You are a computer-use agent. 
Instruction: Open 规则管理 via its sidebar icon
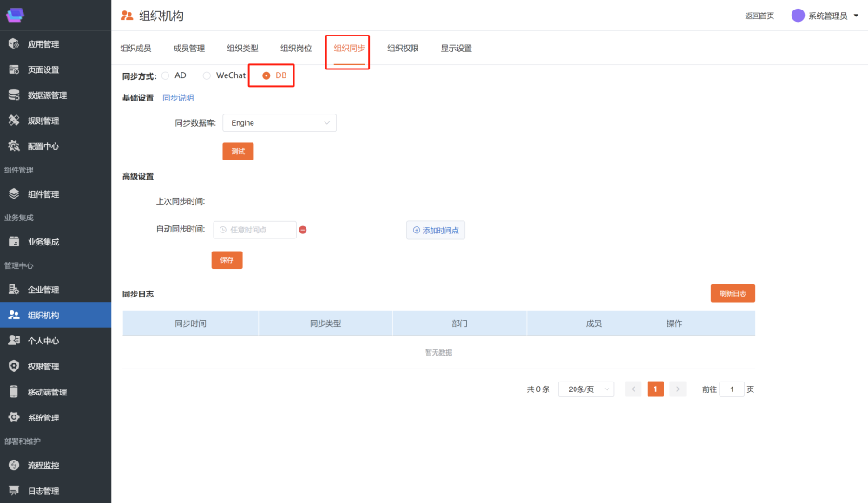14,121
